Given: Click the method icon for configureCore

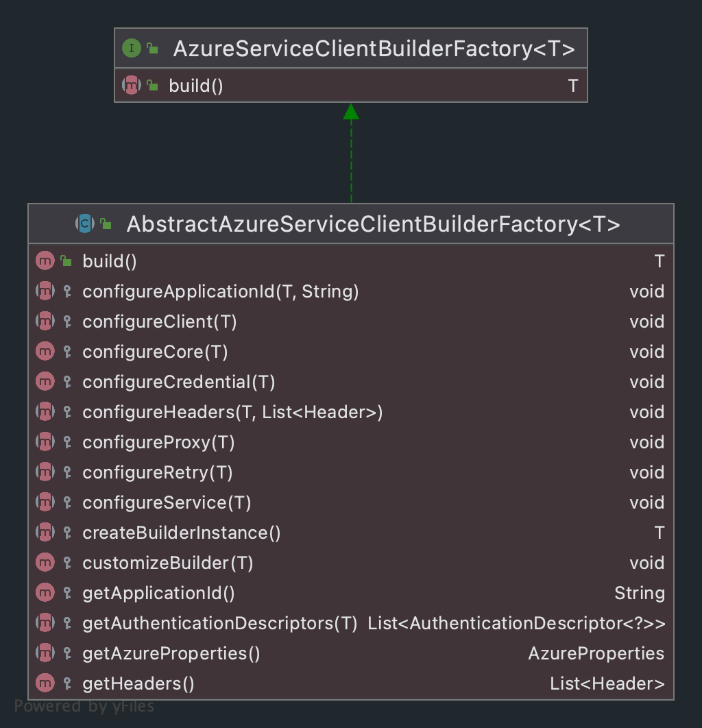Looking at the screenshot, I should point(45,352).
